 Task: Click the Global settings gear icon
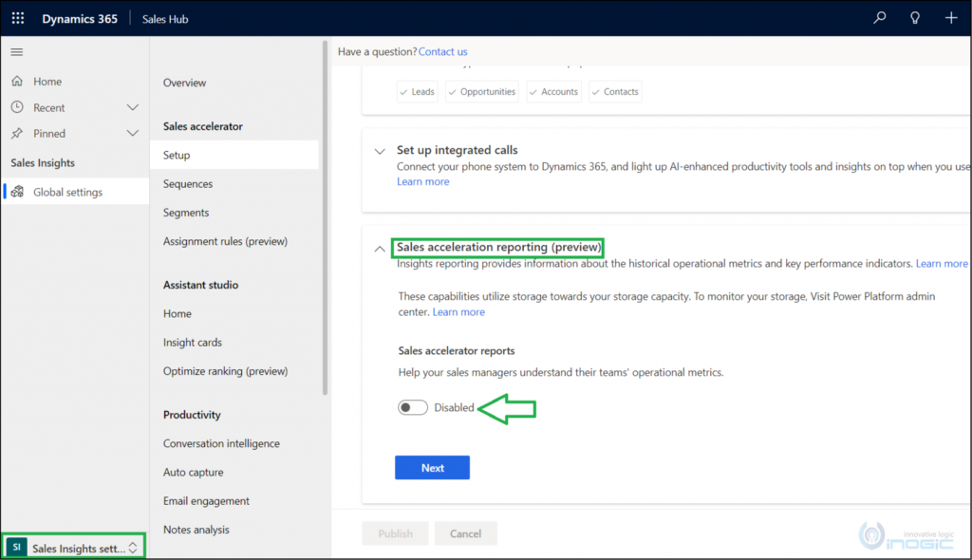pyautogui.click(x=19, y=190)
